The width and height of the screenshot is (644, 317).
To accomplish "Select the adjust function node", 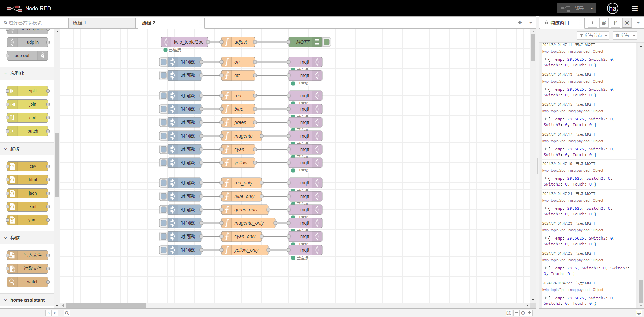I will (238, 42).
